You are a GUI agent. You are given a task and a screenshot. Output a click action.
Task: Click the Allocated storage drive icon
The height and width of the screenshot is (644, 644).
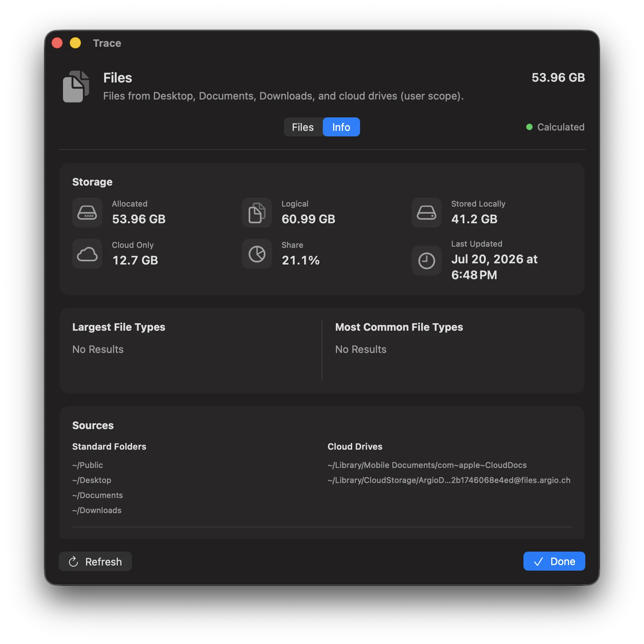point(87,213)
